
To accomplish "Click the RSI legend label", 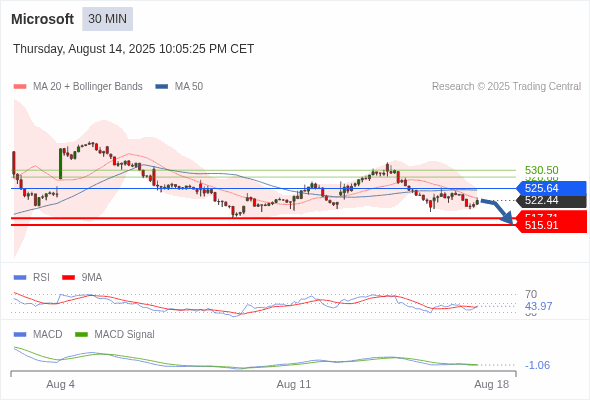I will click(41, 277).
